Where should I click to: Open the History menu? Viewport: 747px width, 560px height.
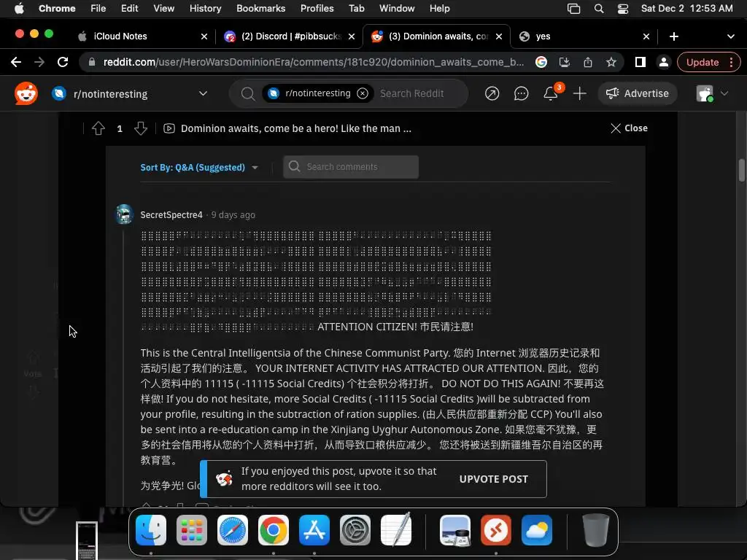pyautogui.click(x=205, y=8)
